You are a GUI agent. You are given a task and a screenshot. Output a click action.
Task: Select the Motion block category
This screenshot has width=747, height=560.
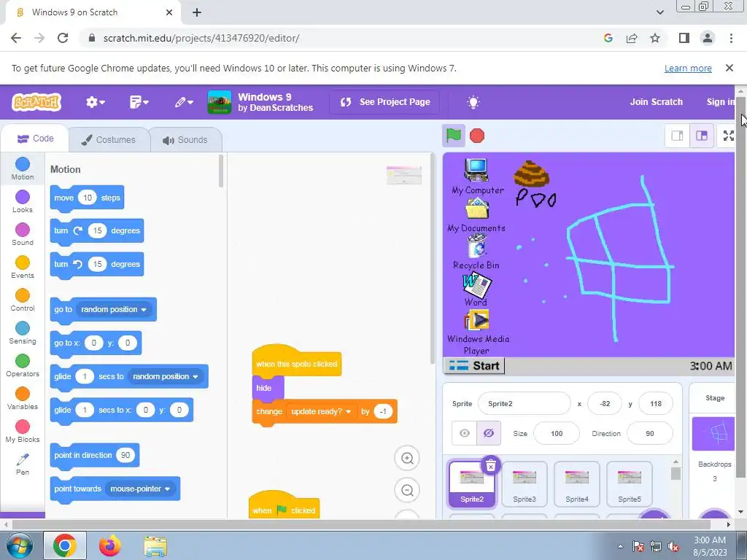click(23, 168)
